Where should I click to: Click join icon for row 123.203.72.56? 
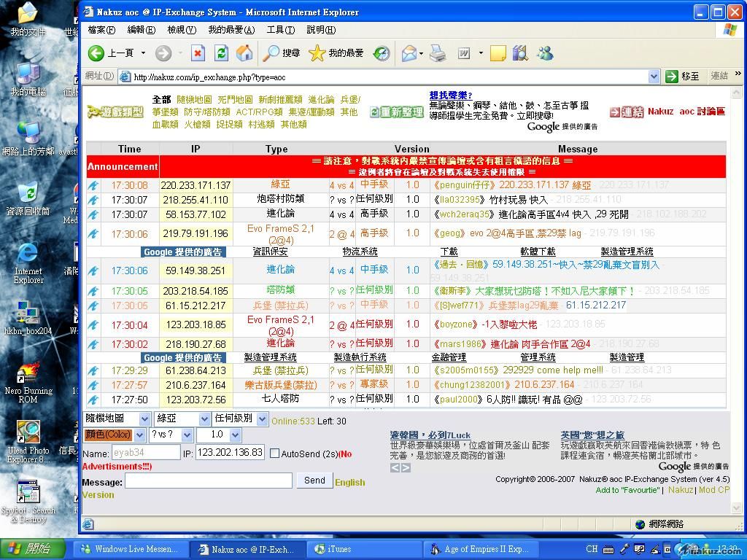tap(93, 400)
